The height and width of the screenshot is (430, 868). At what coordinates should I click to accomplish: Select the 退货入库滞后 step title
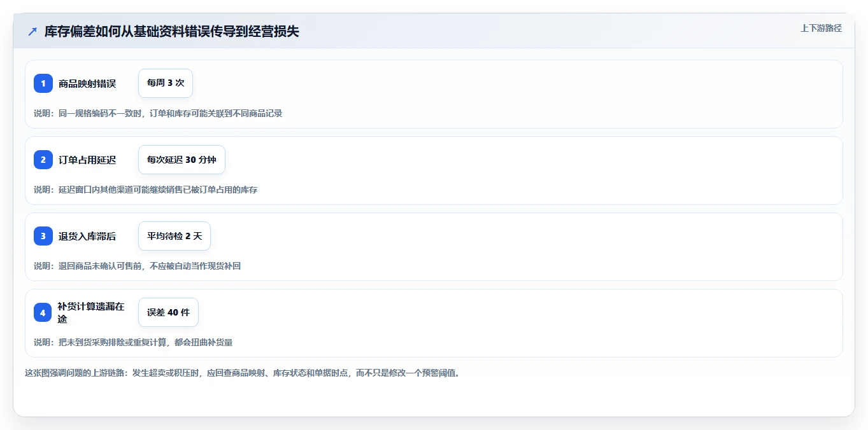tap(87, 236)
